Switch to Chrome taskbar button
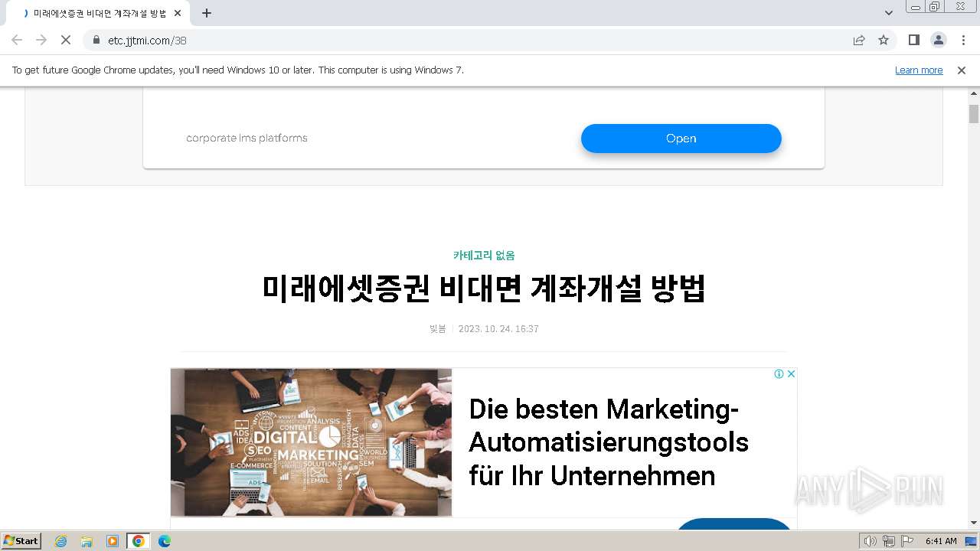 click(138, 541)
